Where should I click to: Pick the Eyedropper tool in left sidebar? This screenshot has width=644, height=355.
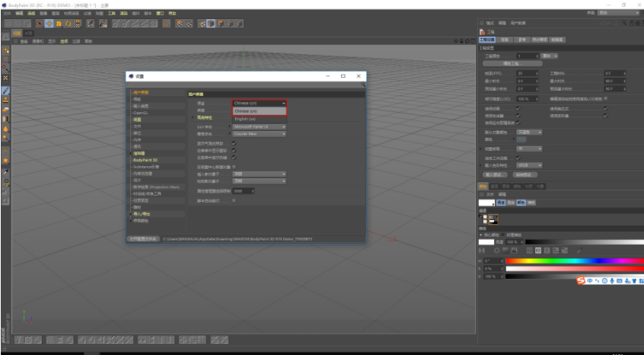[x=6, y=171]
